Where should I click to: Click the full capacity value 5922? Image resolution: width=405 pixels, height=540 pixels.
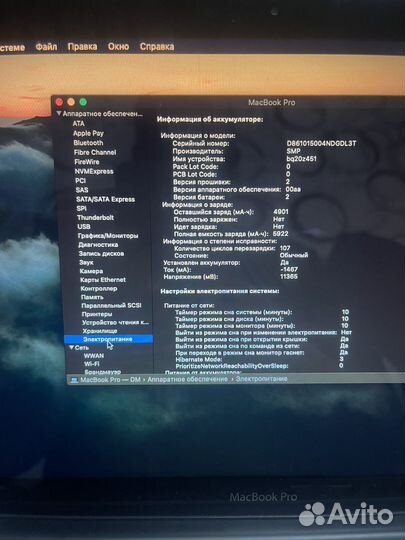[280, 233]
